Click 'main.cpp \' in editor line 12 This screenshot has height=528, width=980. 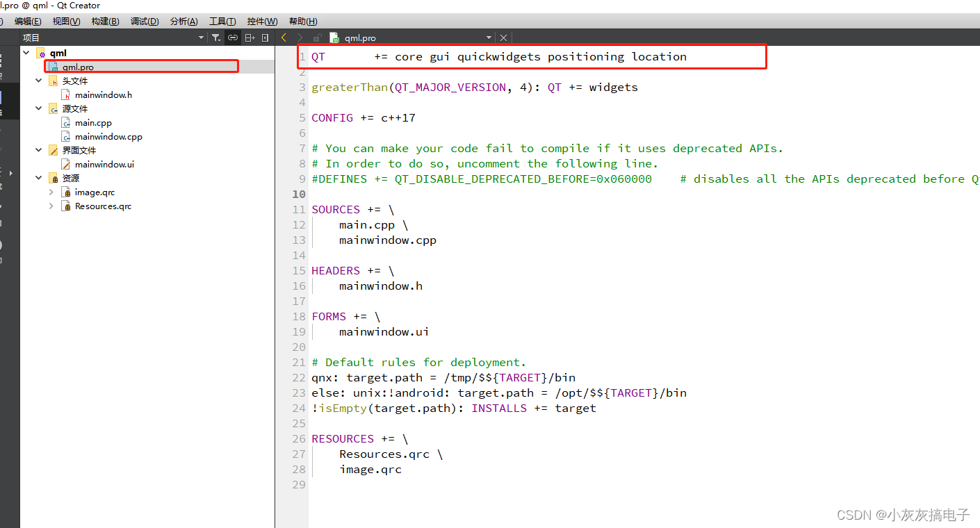pyautogui.click(x=374, y=225)
